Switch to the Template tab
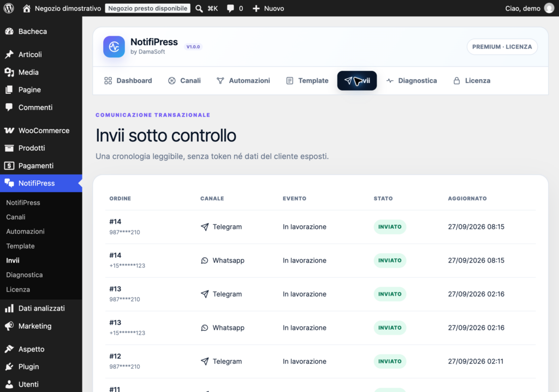This screenshot has height=392, width=559. [307, 81]
